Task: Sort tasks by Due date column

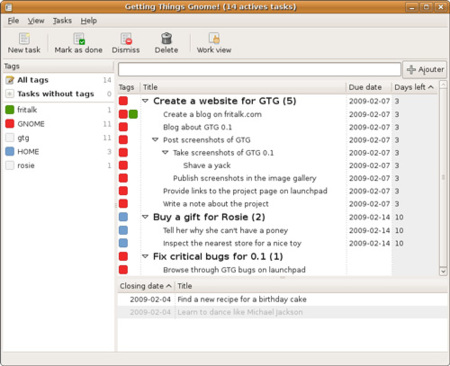Action: click(368, 87)
